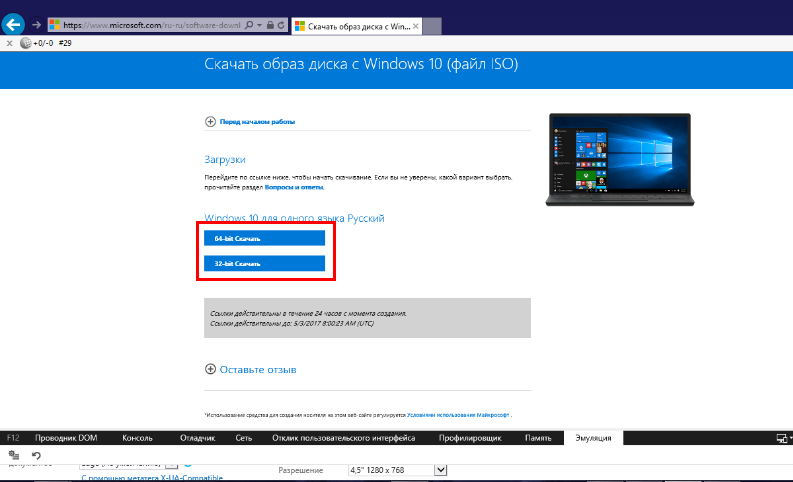Open 'Отклик пользовательского интерфейса' tab
Image resolution: width=793 pixels, height=482 pixels.
(343, 438)
